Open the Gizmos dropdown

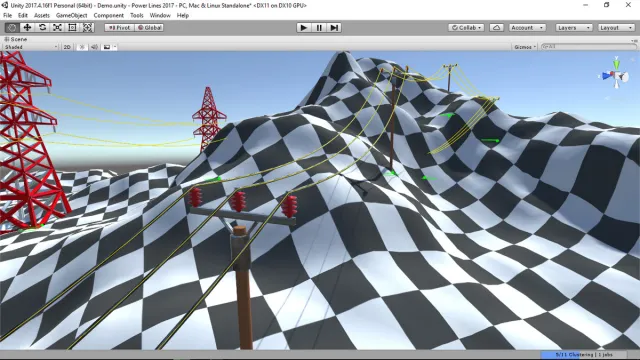click(525, 47)
